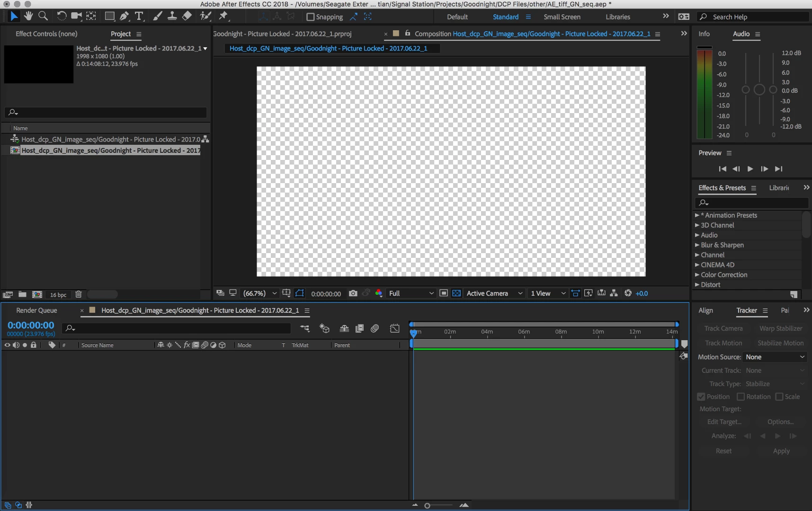812x511 pixels.
Task: Open the Graph Editor in the timeline
Action: pyautogui.click(x=394, y=328)
